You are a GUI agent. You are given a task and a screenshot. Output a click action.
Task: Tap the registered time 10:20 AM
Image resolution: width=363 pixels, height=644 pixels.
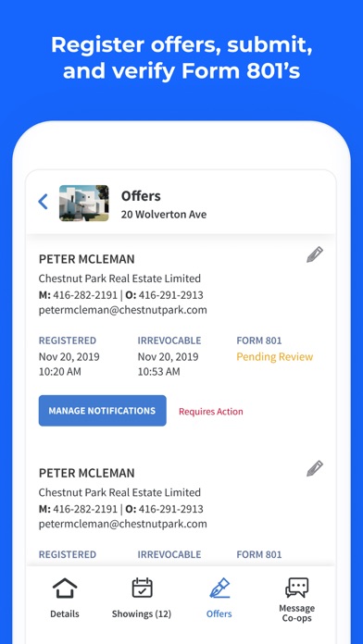(x=60, y=372)
